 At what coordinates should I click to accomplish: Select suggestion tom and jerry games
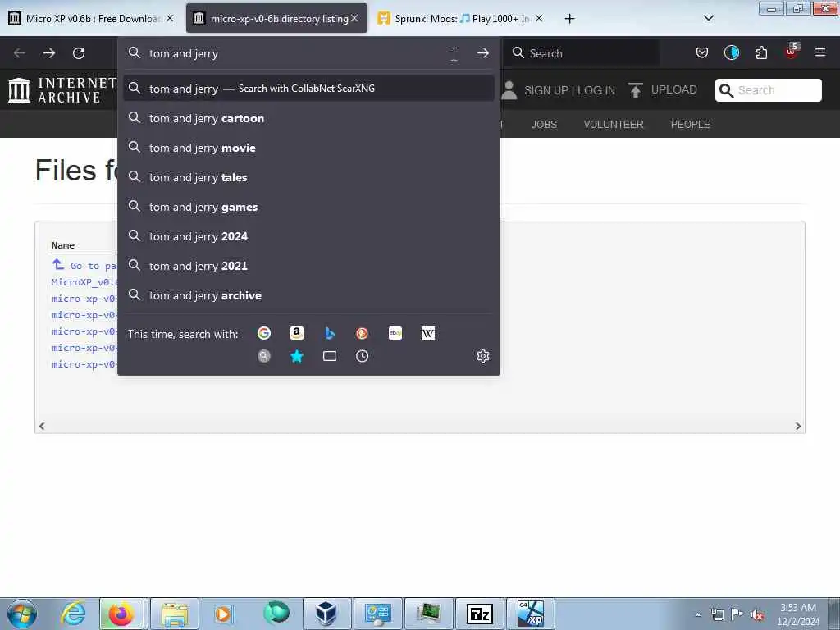coord(308,207)
